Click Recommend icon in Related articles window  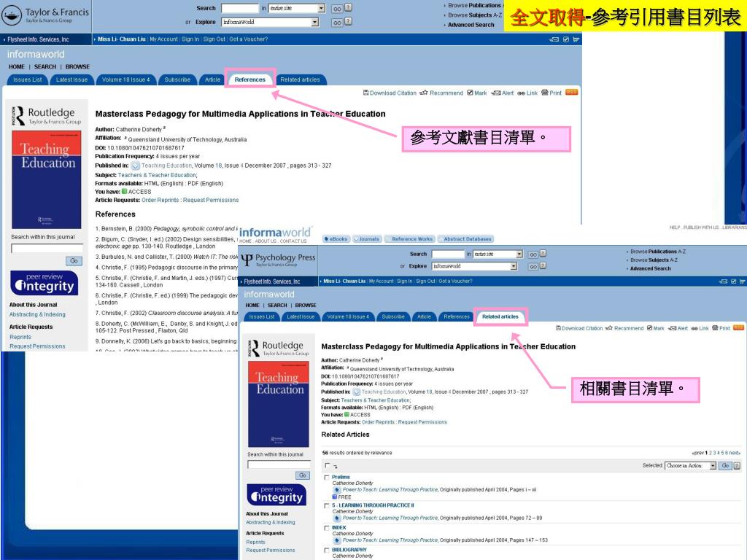click(609, 328)
